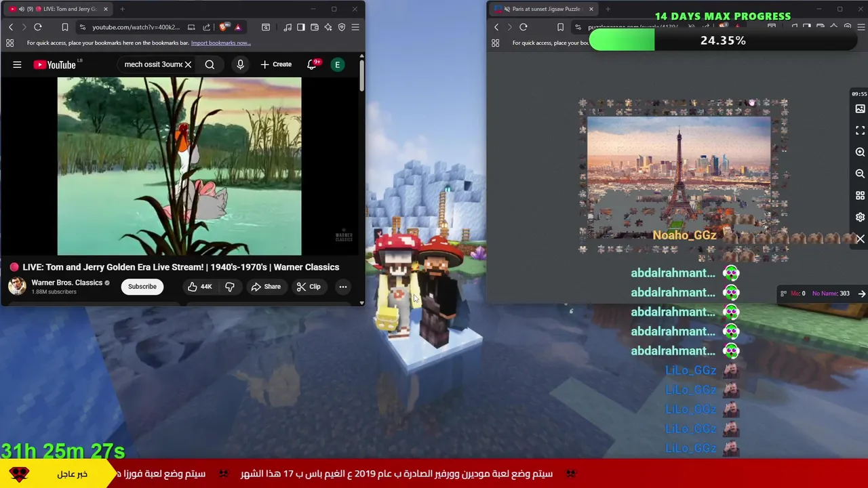The image size is (868, 488).
Task: Show puzzle preview image icon
Action: [860, 108]
